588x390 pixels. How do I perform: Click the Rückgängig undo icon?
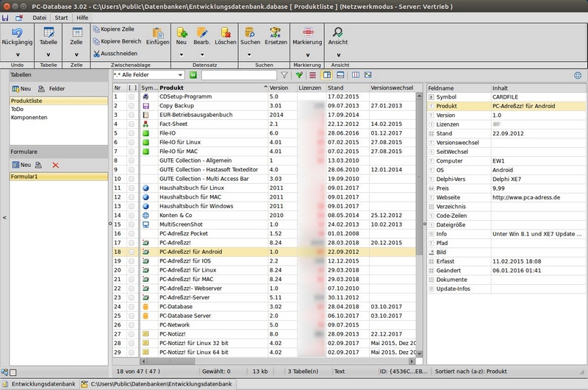[17, 32]
